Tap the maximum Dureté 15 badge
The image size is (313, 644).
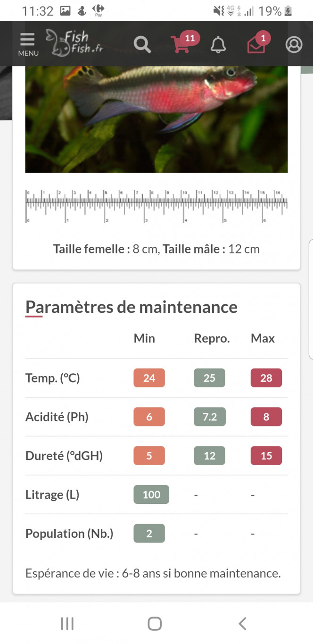click(266, 456)
